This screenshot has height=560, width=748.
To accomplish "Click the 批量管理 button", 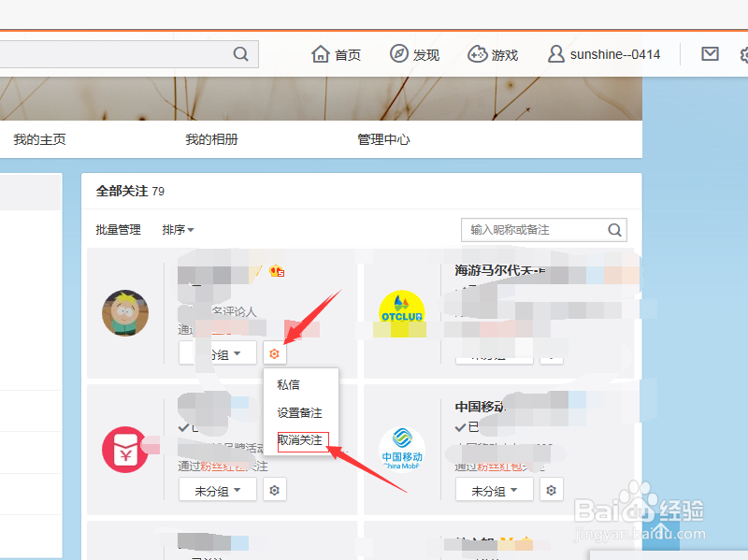I will pos(117,229).
